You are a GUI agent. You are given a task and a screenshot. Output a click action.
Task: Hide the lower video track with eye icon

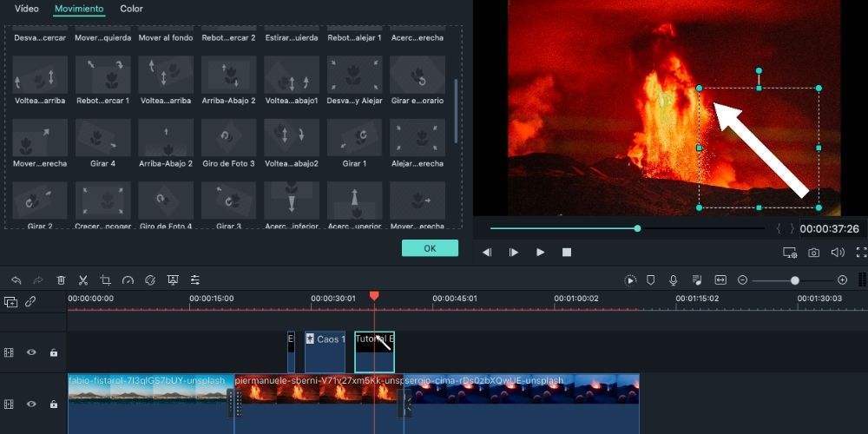pyautogui.click(x=31, y=404)
